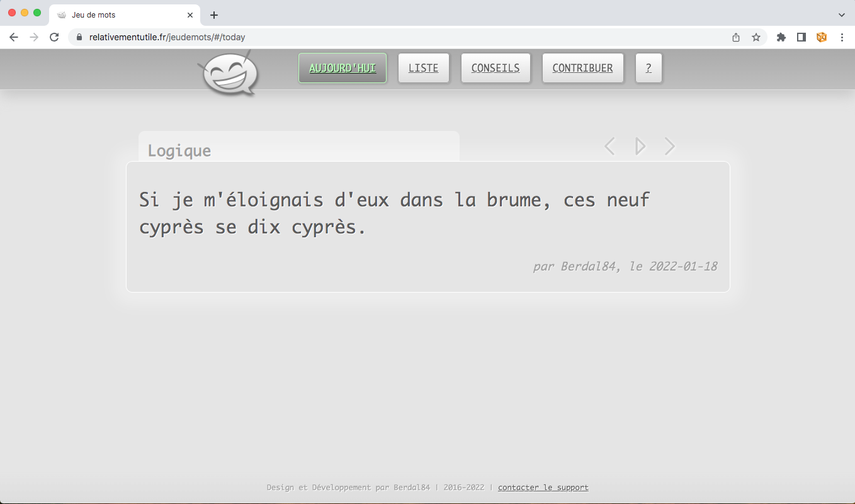
Task: Click the orange cube extension icon
Action: (822, 37)
